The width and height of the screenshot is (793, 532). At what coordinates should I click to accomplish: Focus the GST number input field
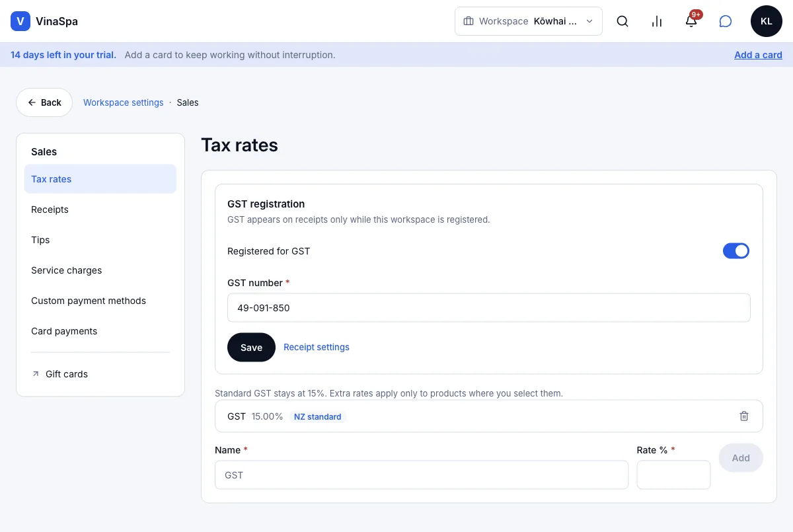click(489, 308)
